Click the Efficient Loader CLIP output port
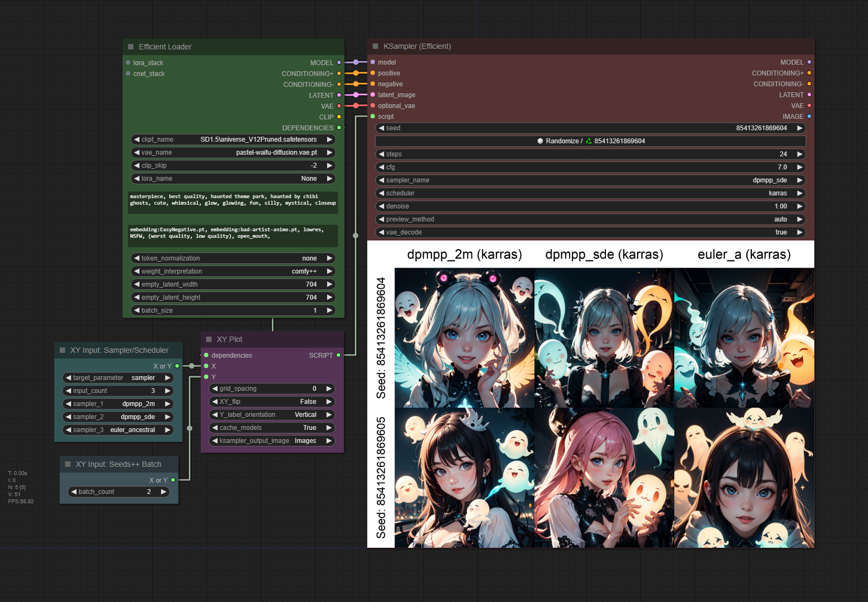 [x=339, y=117]
